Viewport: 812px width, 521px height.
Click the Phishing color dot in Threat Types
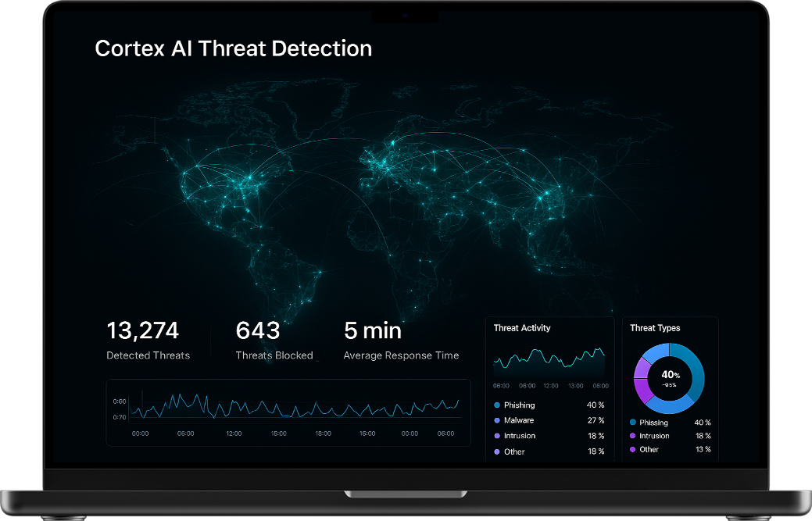[x=633, y=423]
